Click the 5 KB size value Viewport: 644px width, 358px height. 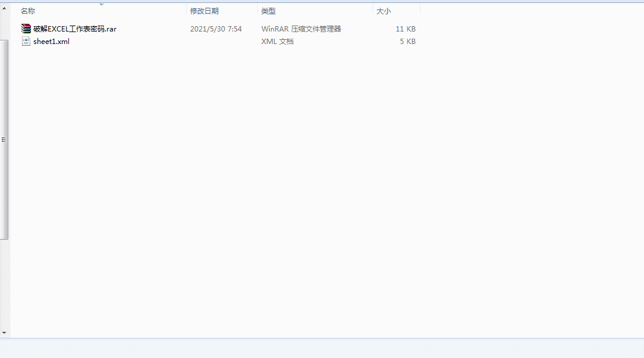click(408, 41)
